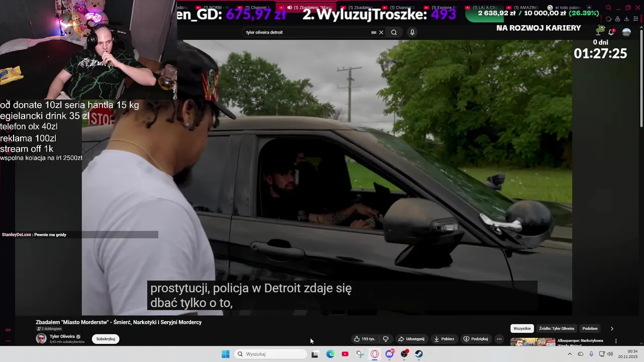Select the Źródło: Tyler Oliveira chip

pos(556,328)
